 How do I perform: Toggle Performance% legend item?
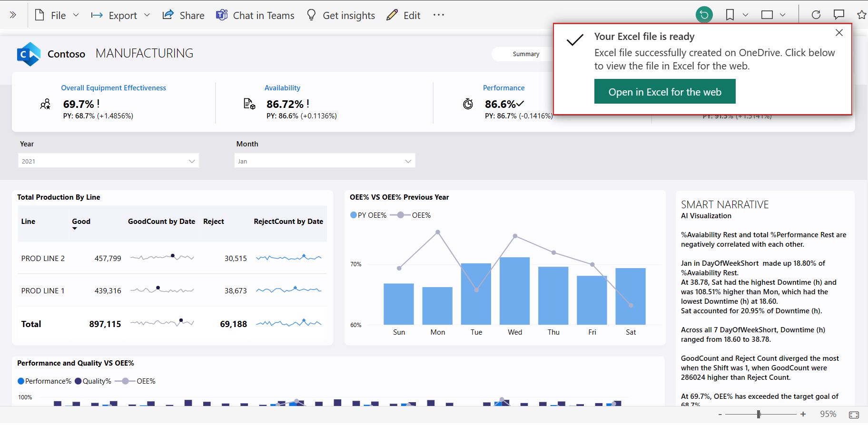click(44, 381)
